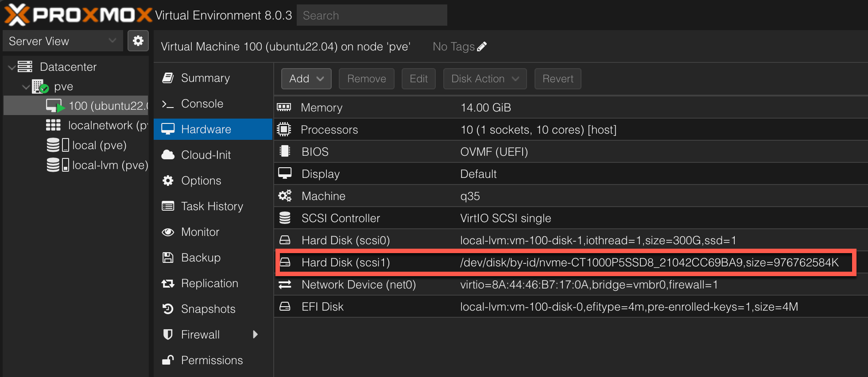Click the Revert button
The width and height of the screenshot is (868, 377).
point(558,79)
